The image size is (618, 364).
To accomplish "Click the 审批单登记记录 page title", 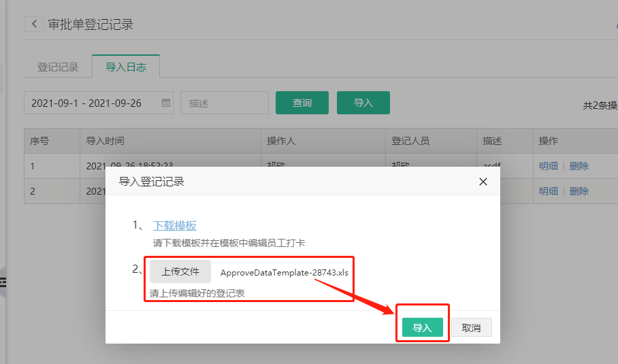I will point(91,24).
